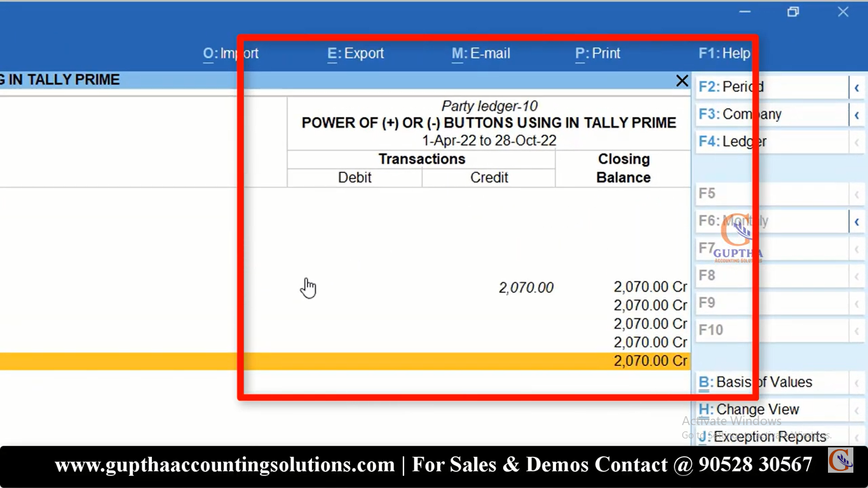Open the E-mail menu

(480, 53)
